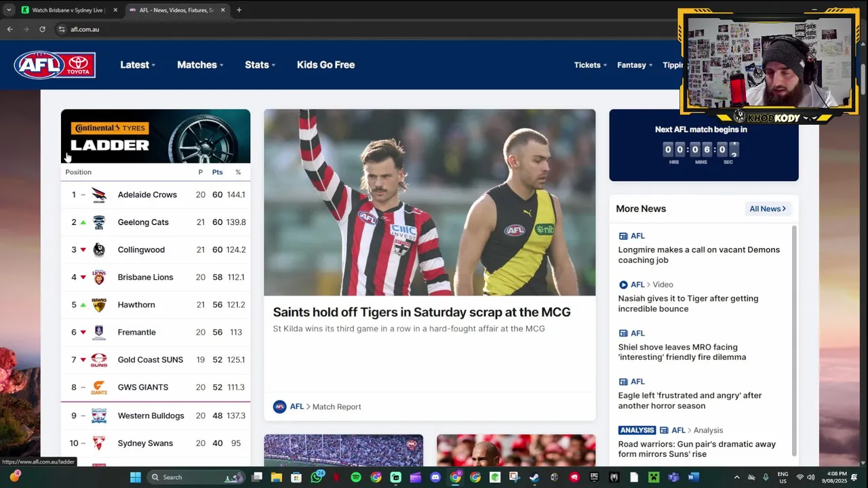Expand the Matches menu
868x488 pixels.
click(200, 65)
